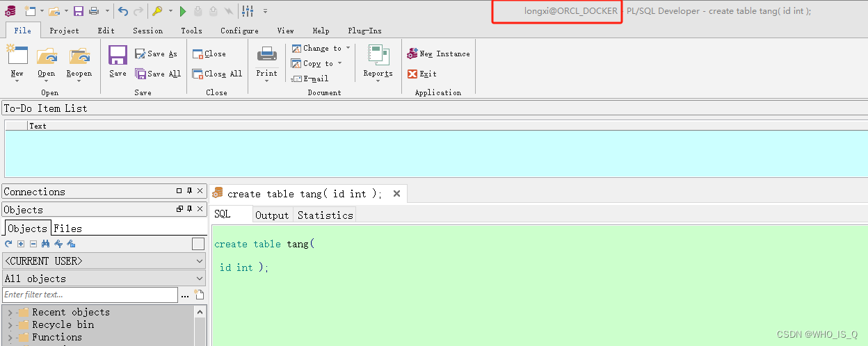Click the E-mail button
The image size is (868, 346).
pyautogui.click(x=310, y=79)
